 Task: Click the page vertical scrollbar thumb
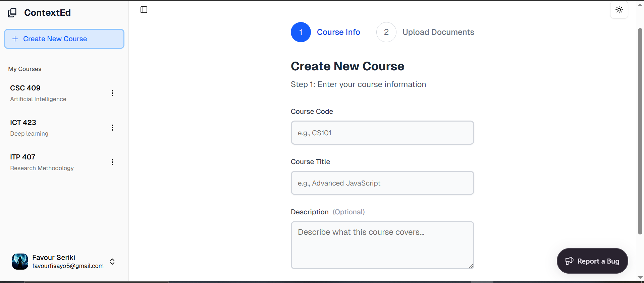(640, 131)
